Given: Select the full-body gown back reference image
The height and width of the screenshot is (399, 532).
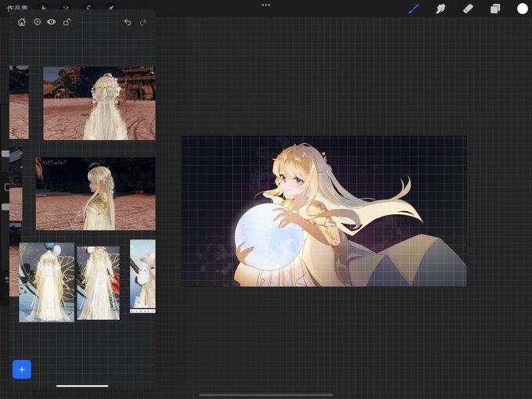Looking at the screenshot, I should 46,282.
